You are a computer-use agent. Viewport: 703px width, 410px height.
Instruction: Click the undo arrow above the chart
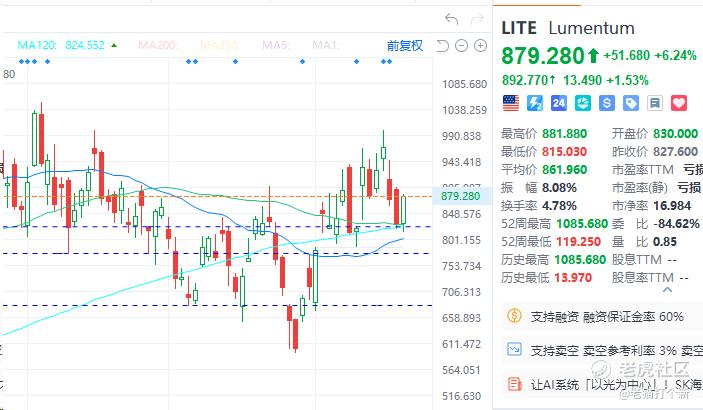(x=451, y=19)
